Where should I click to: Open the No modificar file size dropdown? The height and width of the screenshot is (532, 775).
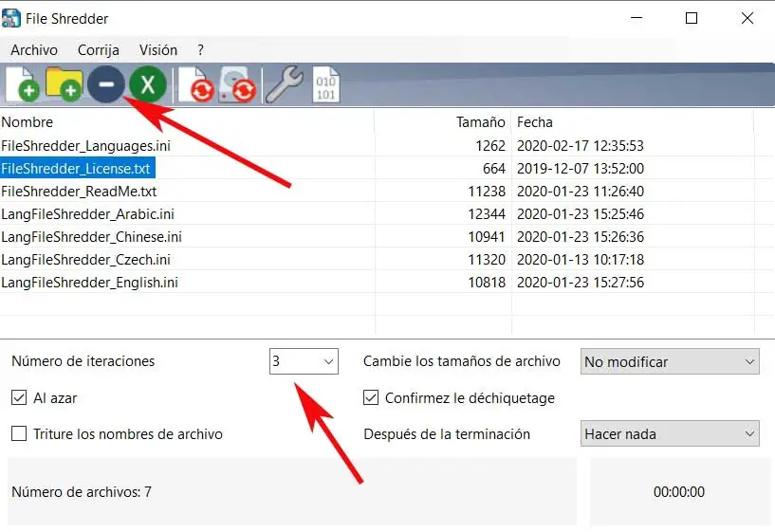point(670,361)
